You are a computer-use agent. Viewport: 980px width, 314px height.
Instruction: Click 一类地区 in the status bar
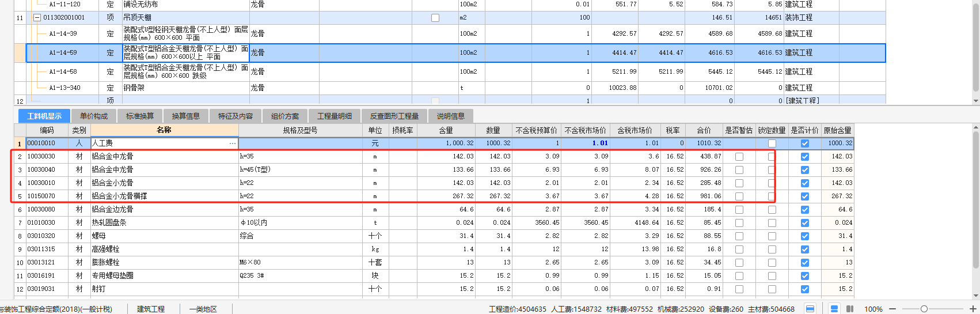[204, 309]
